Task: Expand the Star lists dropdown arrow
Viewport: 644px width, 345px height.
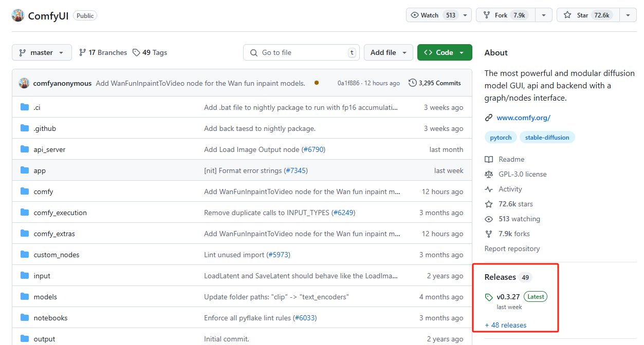Action: [628, 15]
